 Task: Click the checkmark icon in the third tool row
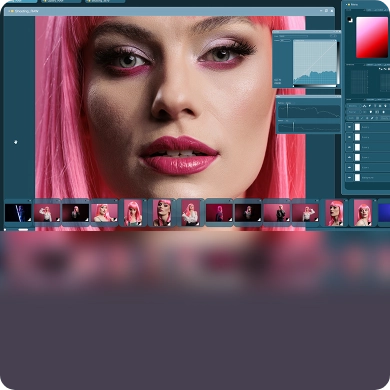[362, 118]
